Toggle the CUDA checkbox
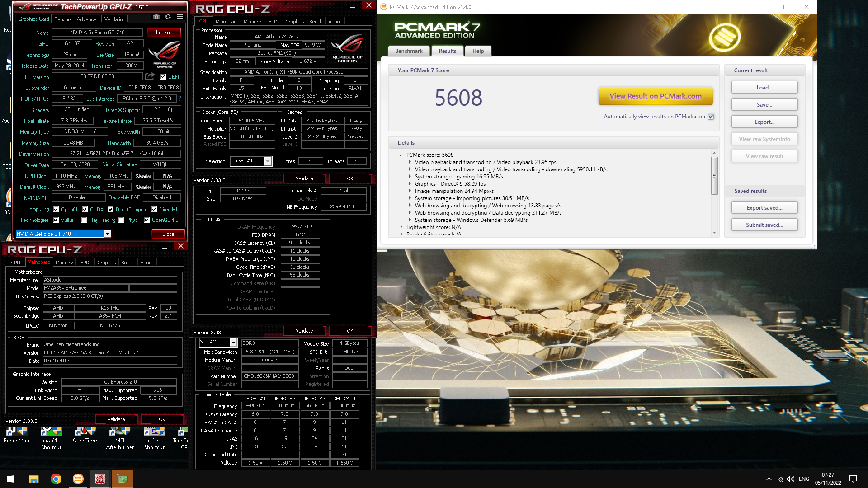868x488 pixels. (x=85, y=210)
